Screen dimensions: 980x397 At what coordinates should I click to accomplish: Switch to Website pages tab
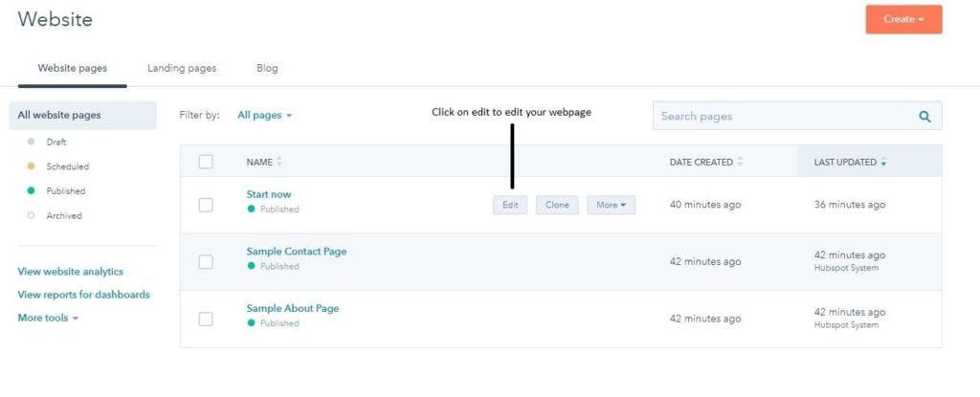[73, 68]
